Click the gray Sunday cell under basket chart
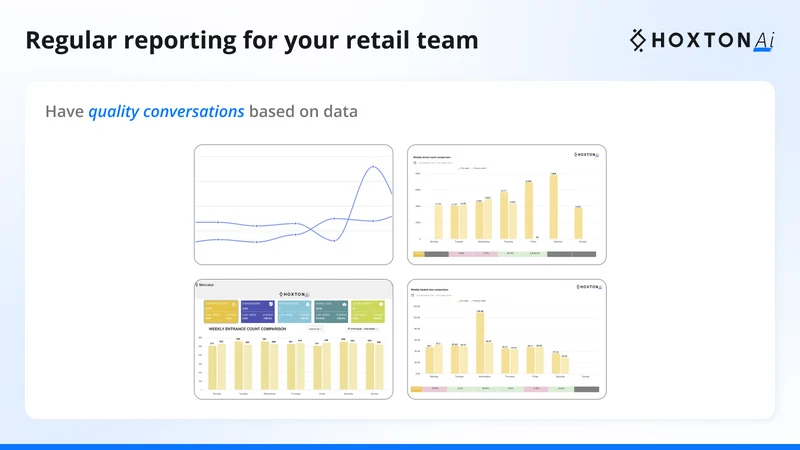The width and height of the screenshot is (800, 450). [586, 389]
